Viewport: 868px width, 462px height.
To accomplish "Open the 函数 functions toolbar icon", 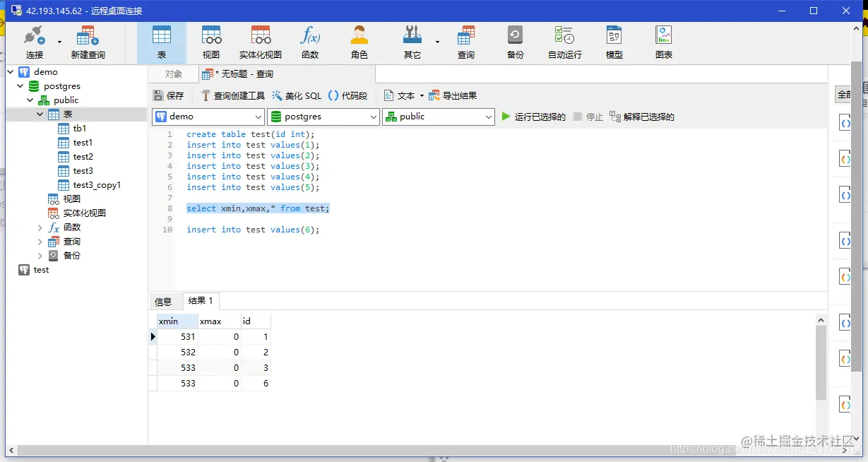I will click(310, 42).
